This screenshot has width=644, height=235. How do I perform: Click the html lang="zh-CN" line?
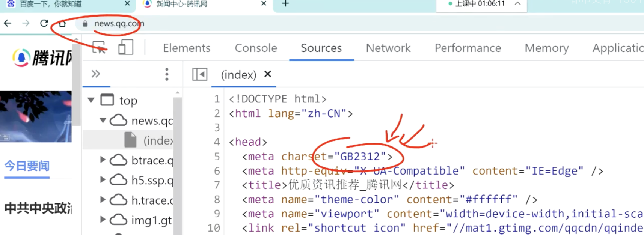pyautogui.click(x=291, y=113)
